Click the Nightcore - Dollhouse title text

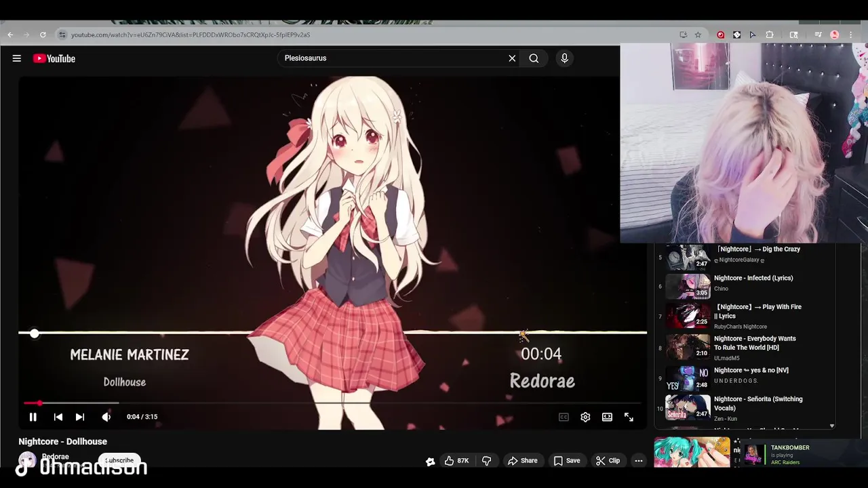click(62, 441)
